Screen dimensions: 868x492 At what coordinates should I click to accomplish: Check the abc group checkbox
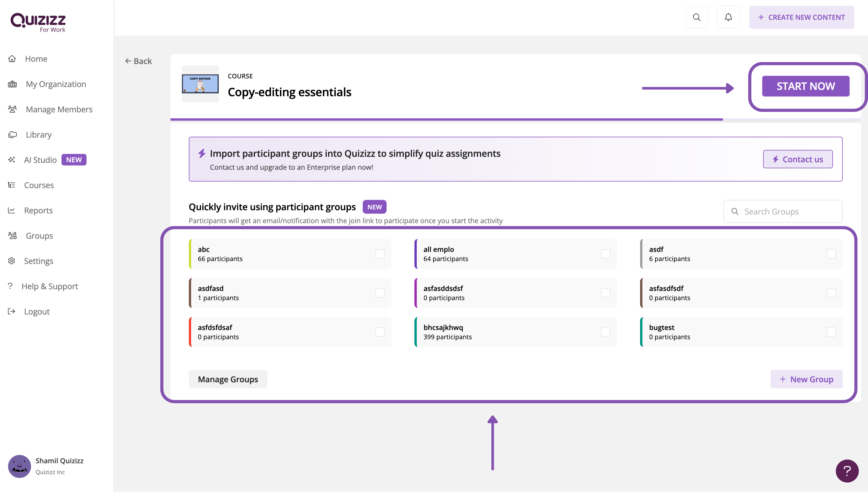pos(380,254)
